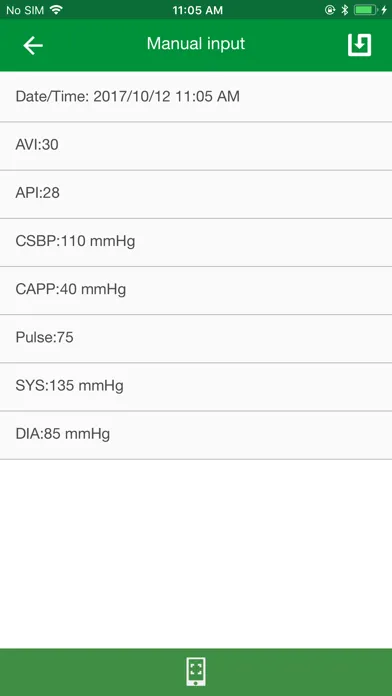
Task: Tap the Manual input title
Action: (196, 44)
